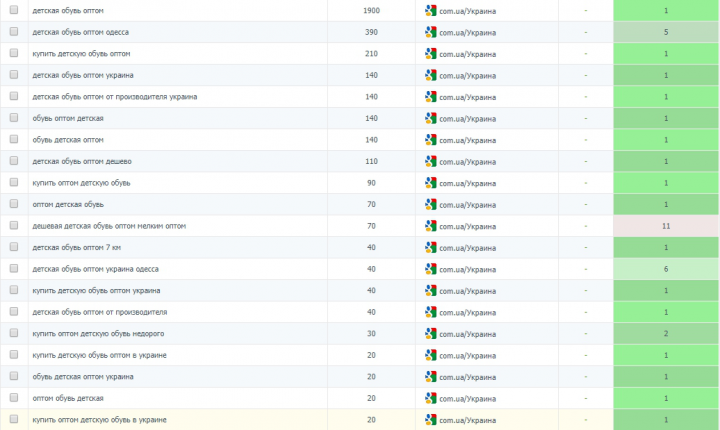Click Google icon in 'обувь оптом детская' row
The image size is (720, 430).
pyautogui.click(x=430, y=119)
